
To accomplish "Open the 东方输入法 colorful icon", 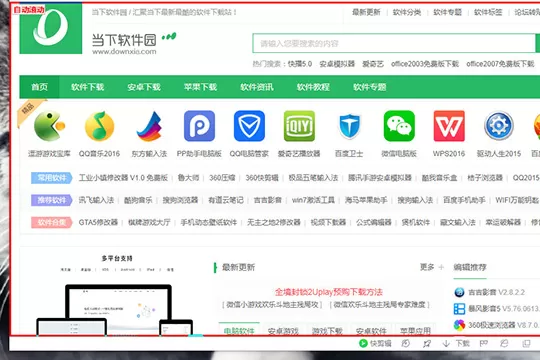I will pyautogui.click(x=149, y=126).
